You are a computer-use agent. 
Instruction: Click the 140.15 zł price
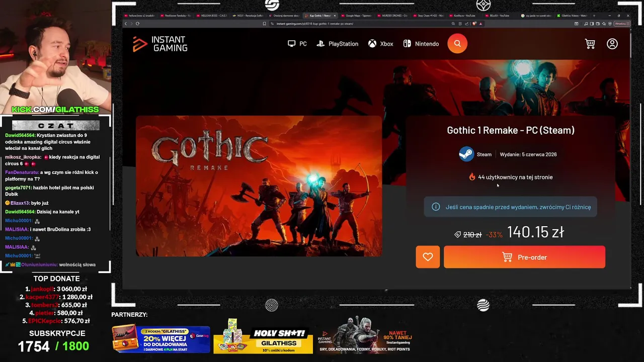535,232
